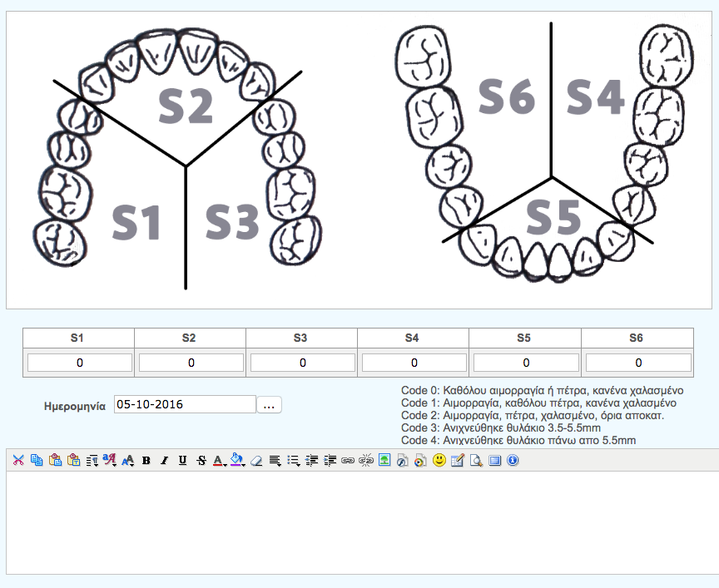This screenshot has height=588, width=719.
Task: Click the eraser remove-format icon
Action: tap(256, 460)
